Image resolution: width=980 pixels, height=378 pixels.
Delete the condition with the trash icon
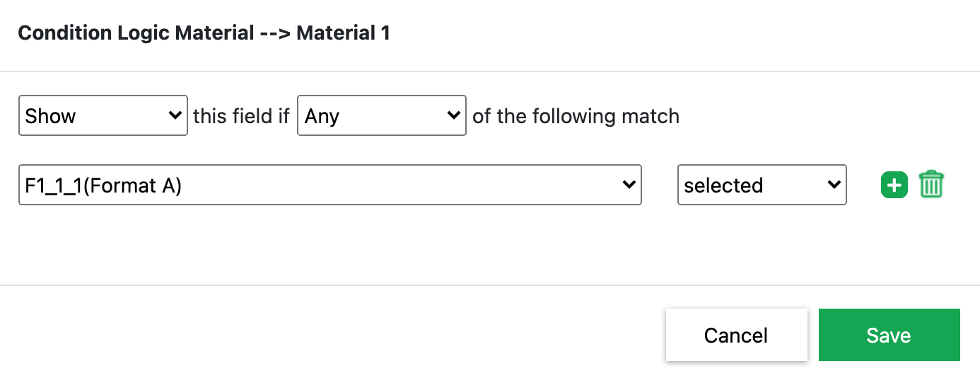(931, 185)
